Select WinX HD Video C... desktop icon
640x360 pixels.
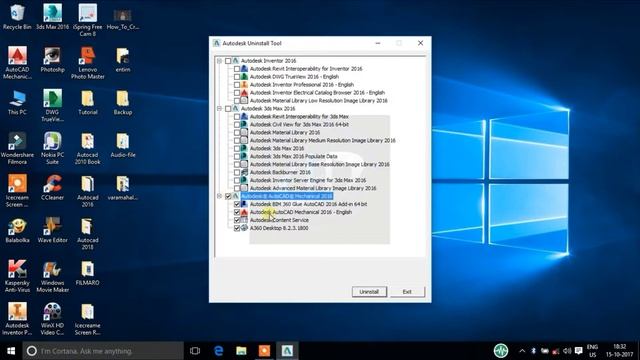52,319
